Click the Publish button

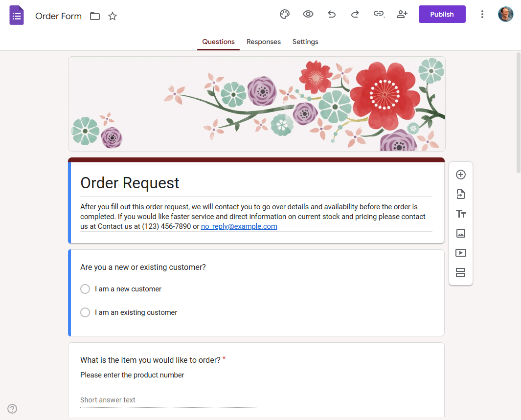click(x=442, y=14)
